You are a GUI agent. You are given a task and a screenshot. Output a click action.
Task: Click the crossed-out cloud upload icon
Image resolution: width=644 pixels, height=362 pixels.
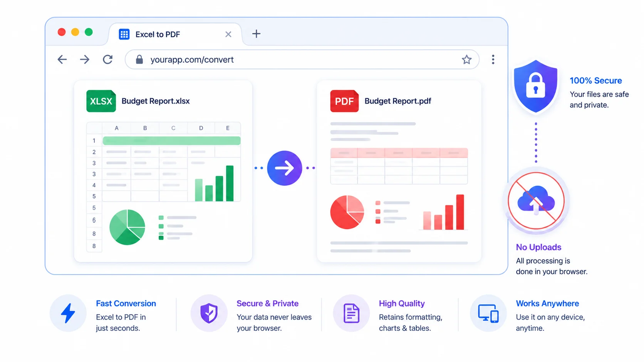click(x=536, y=201)
